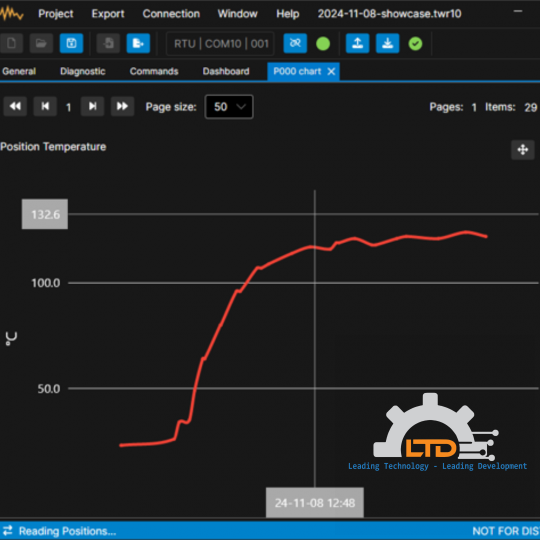Expand the Page size dropdown
This screenshot has height=540, width=540.
click(x=229, y=107)
